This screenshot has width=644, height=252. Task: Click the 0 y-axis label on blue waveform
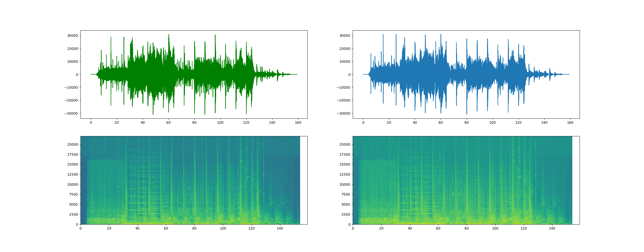(349, 75)
